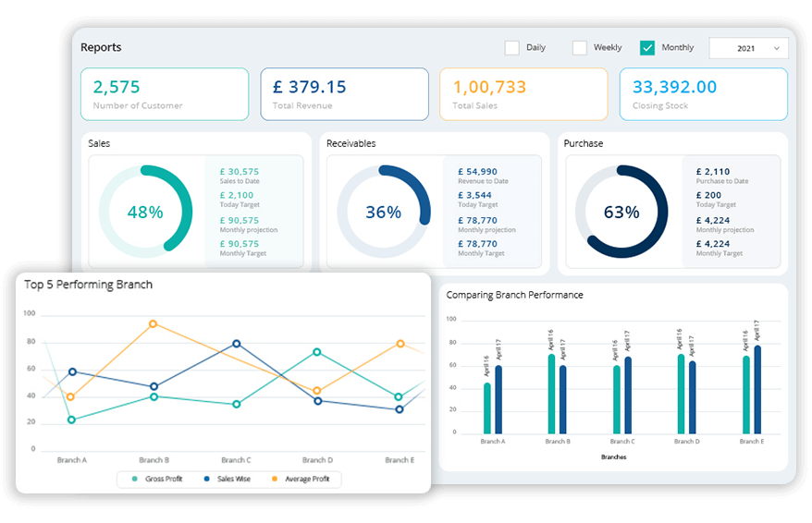Click Sales to Date value £ 30,575
This screenshot has width=812, height=523.
240,172
